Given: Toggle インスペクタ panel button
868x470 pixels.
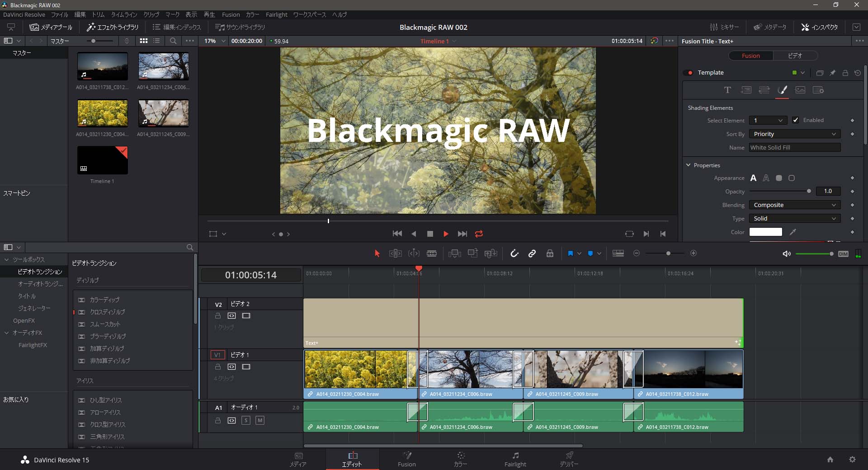Looking at the screenshot, I should [x=820, y=27].
